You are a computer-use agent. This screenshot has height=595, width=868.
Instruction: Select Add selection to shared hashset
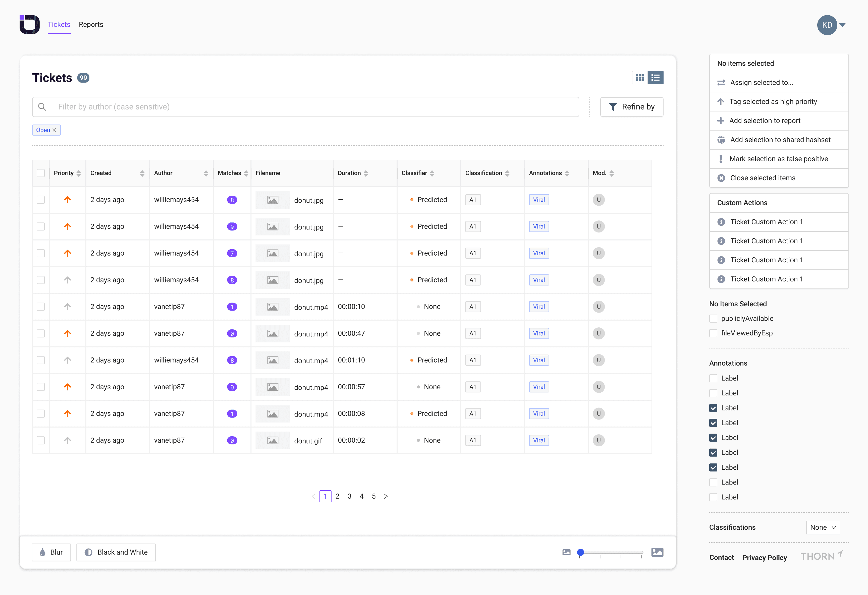tap(780, 140)
